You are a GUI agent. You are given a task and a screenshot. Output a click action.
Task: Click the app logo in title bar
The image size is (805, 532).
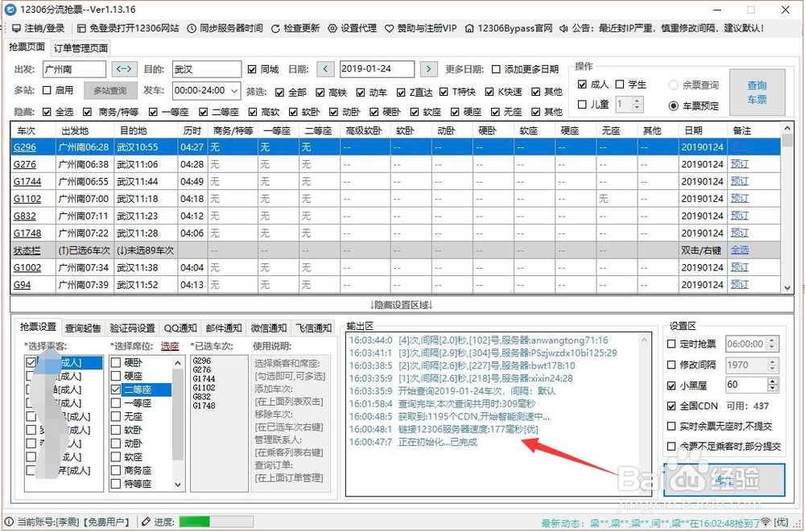pos(10,9)
